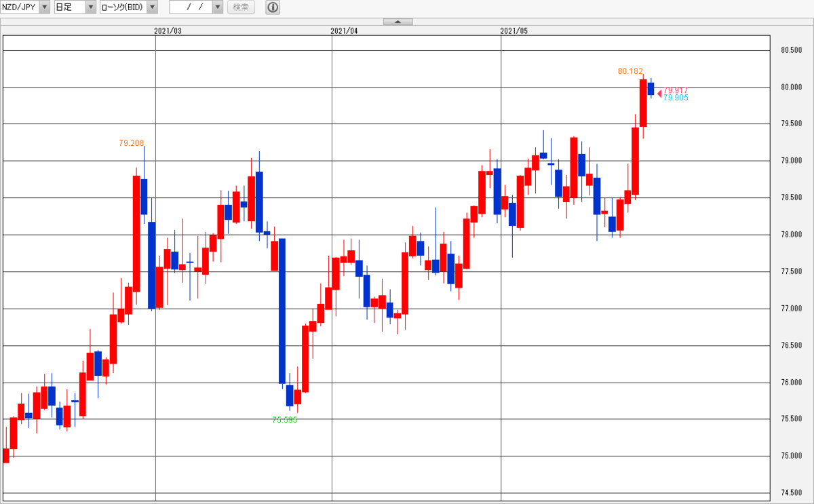The width and height of the screenshot is (814, 504).
Task: Click the 2021/03 date axis label
Action: (x=168, y=31)
